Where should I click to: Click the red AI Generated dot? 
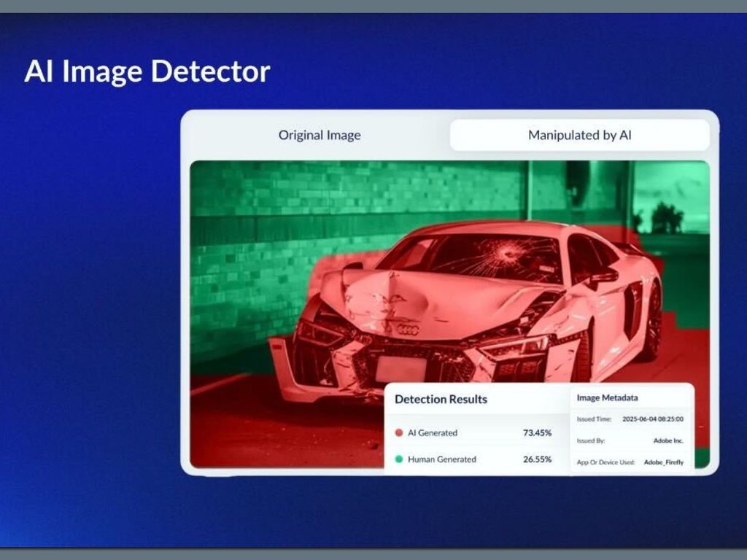point(398,433)
